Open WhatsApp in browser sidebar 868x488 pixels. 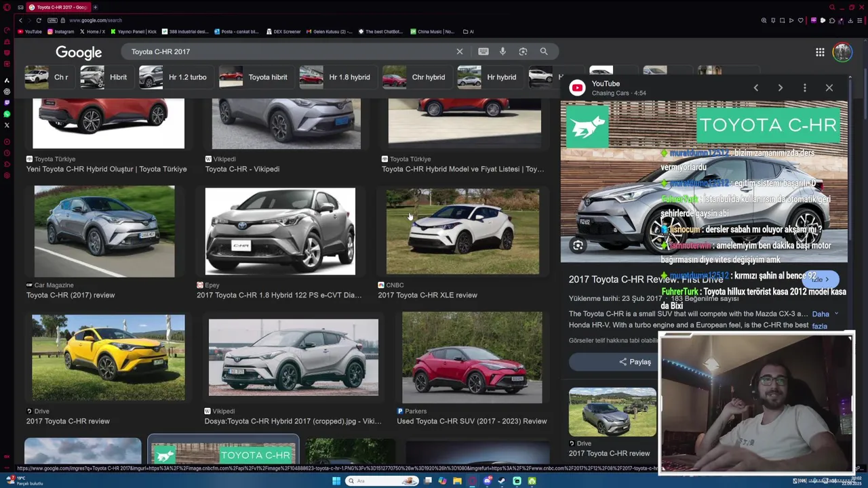[7, 114]
